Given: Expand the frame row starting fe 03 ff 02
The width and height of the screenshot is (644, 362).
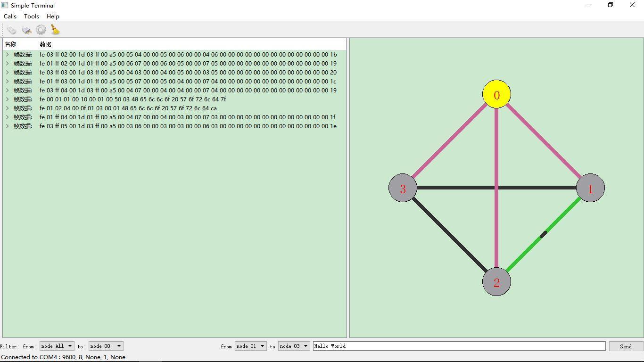Looking at the screenshot, I should pyautogui.click(x=8, y=54).
